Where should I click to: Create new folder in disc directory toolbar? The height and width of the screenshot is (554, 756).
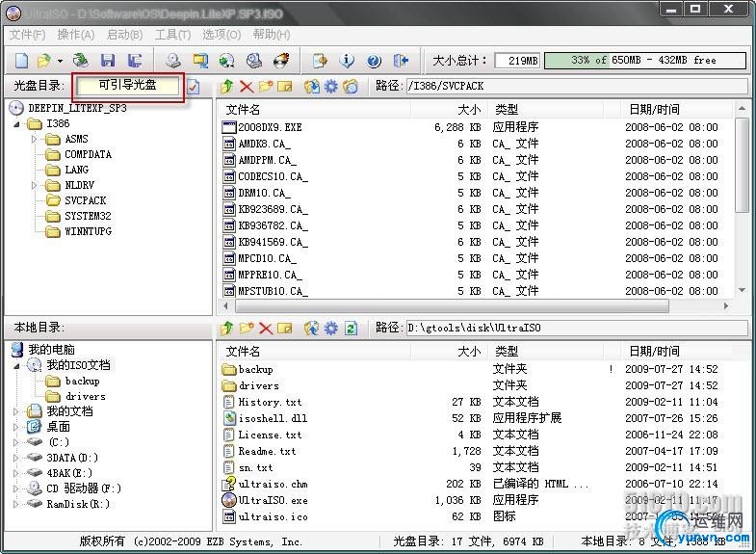pos(266,87)
